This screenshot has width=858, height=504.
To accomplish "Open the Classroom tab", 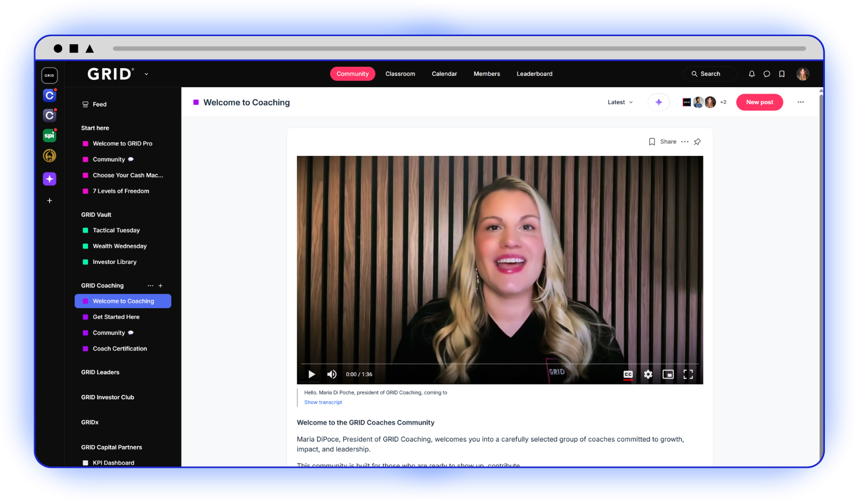I will (400, 74).
